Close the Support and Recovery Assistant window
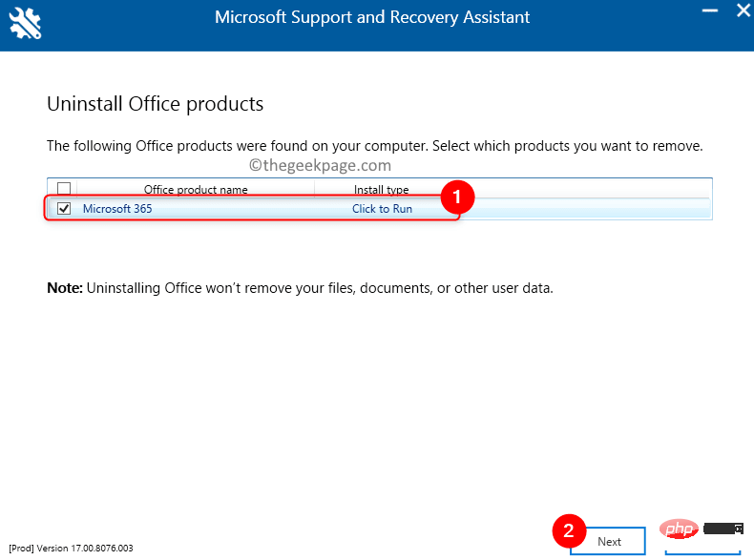 [x=743, y=10]
